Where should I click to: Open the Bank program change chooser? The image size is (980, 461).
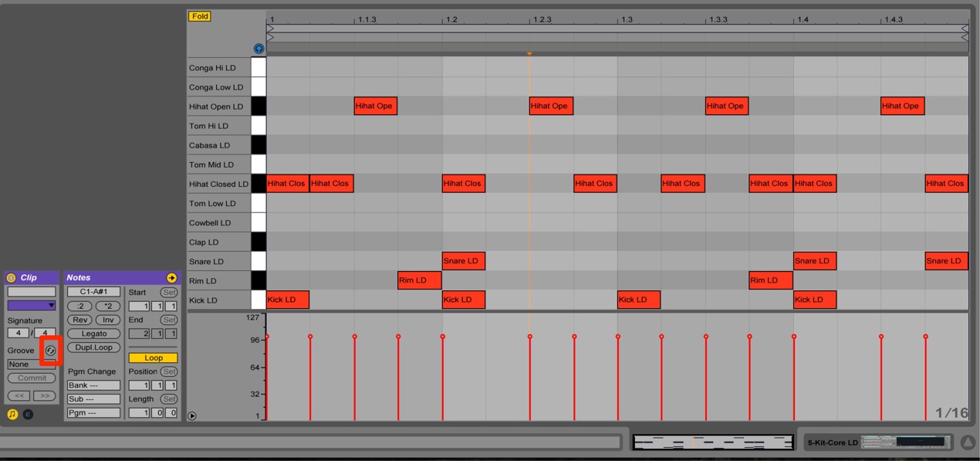(x=93, y=385)
